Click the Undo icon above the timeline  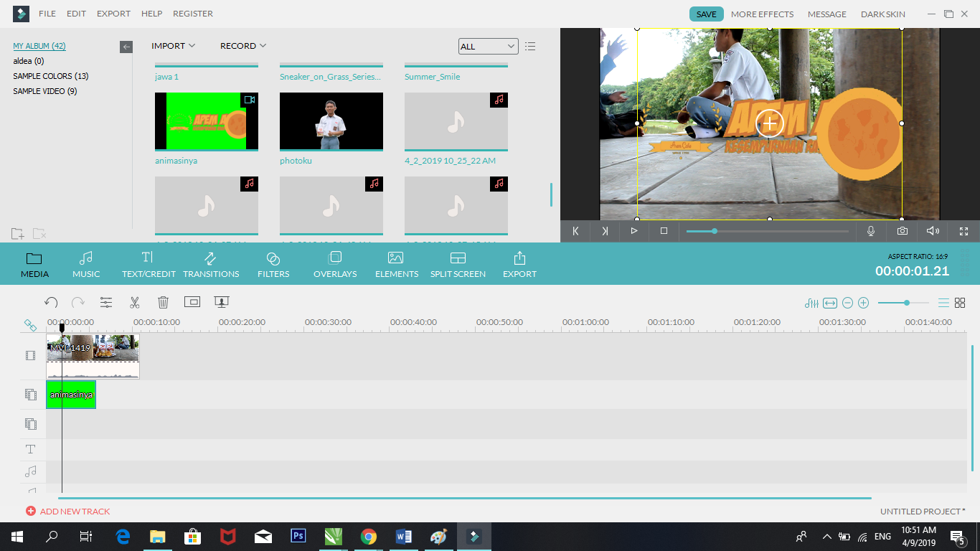[x=51, y=302]
